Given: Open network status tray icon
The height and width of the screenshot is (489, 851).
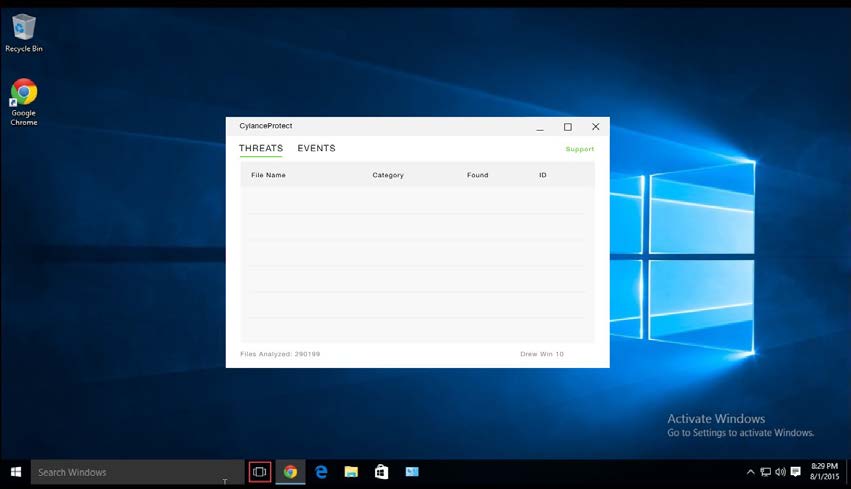Looking at the screenshot, I should point(765,472).
